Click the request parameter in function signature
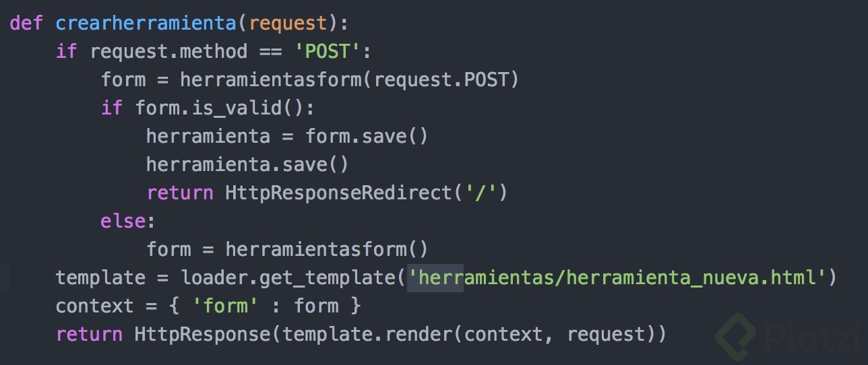Screen dimensions: 868x365 coord(288,23)
